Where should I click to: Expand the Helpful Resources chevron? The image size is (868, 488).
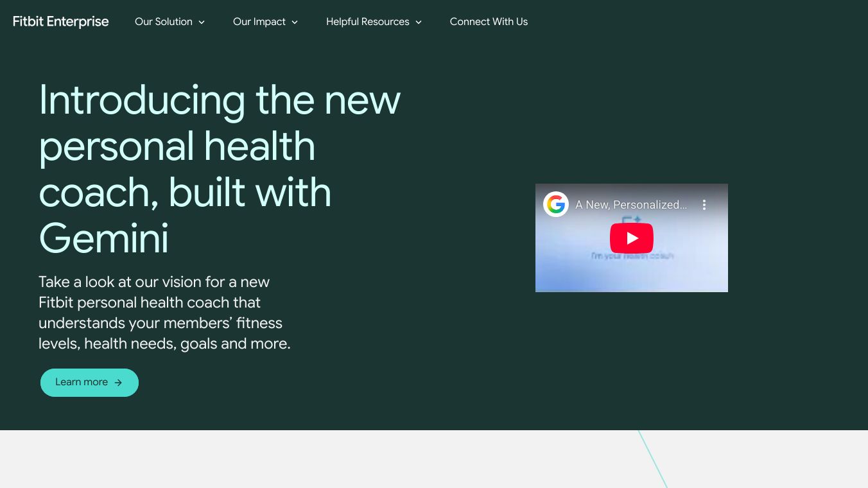(x=419, y=22)
